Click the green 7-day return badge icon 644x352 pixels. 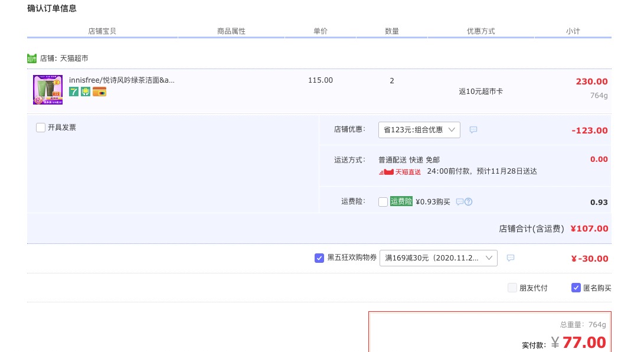coord(74,92)
